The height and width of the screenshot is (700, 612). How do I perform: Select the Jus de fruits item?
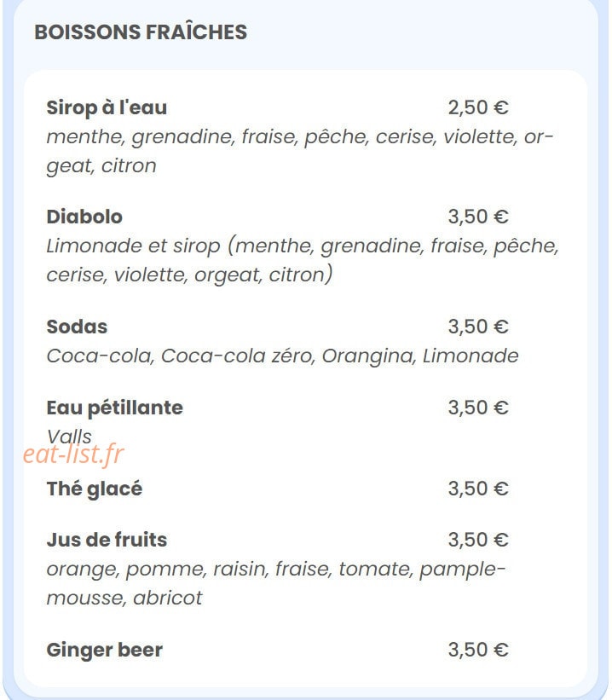point(107,540)
